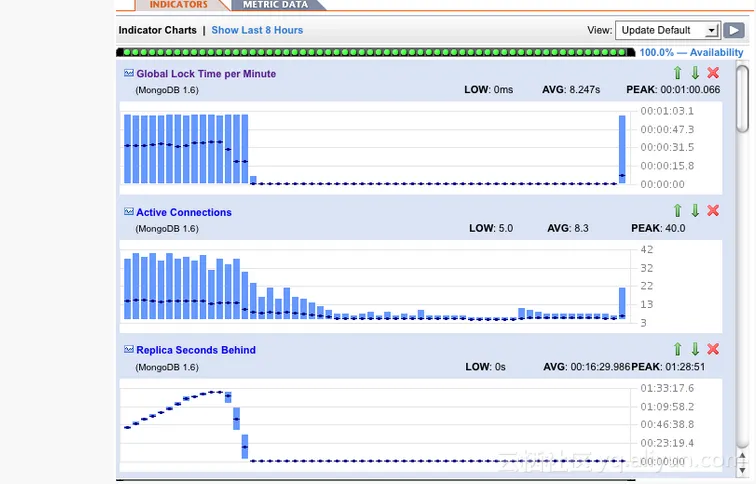Open Global Lock Time per Minute link

[206, 74]
